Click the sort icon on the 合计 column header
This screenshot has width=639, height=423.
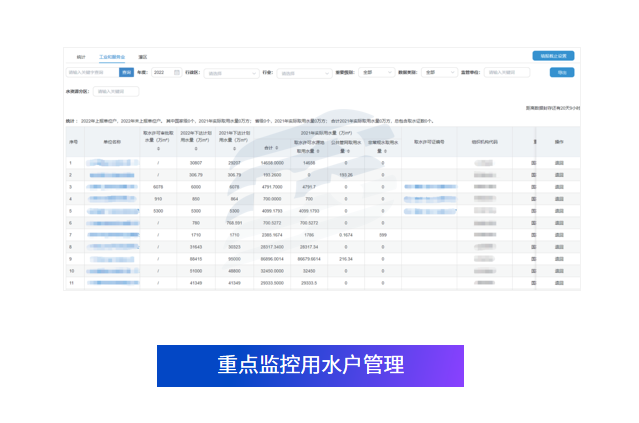tap(279, 148)
